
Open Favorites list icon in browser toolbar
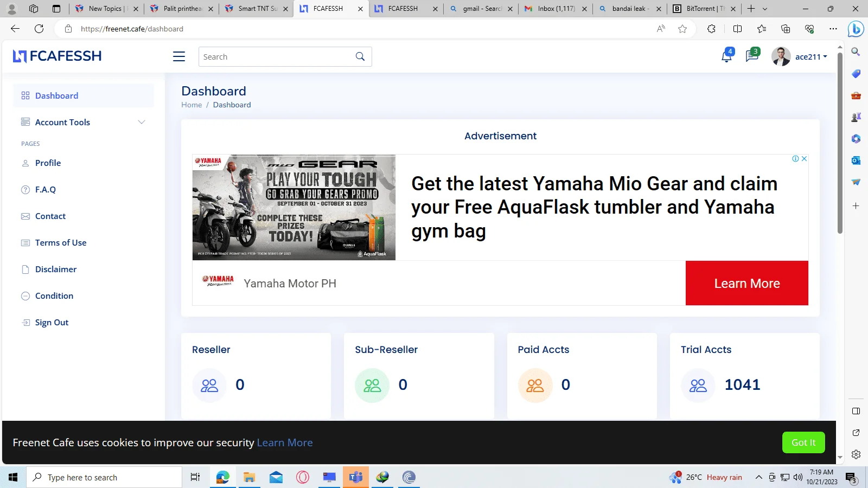762,29
